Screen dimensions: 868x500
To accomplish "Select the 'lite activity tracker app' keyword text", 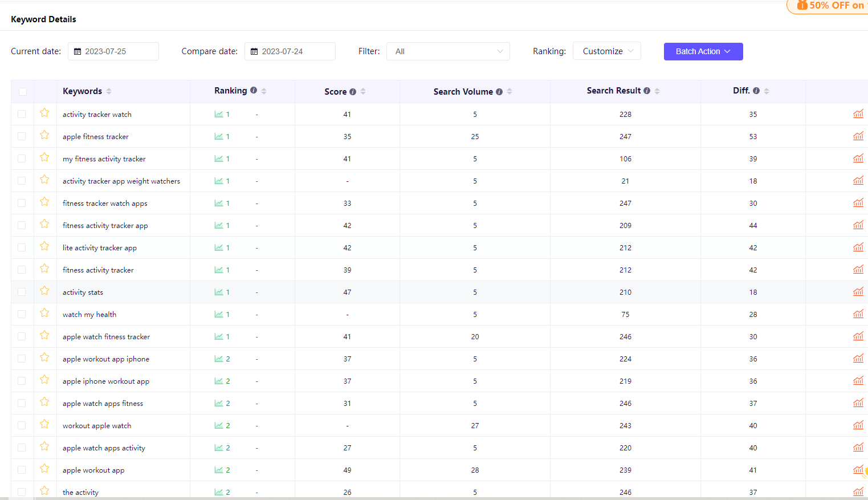I will click(x=100, y=247).
